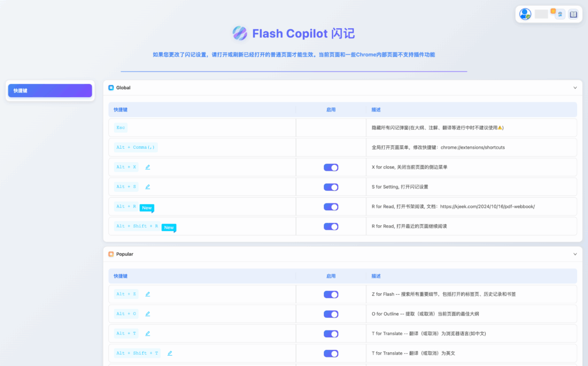Screen dimensions: 588x366
Task: Disable the Alt + Z Flash search toggle
Action: (331, 294)
